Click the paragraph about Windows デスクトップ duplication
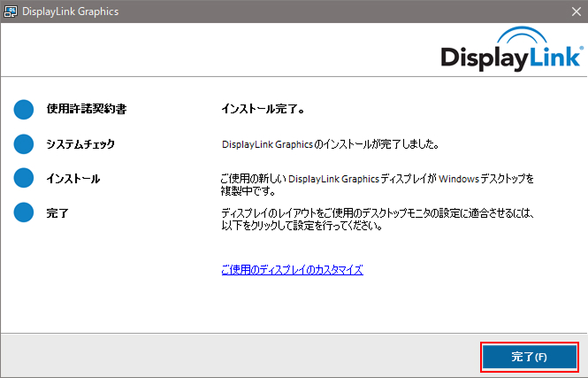This screenshot has width=588, height=378. [378, 184]
